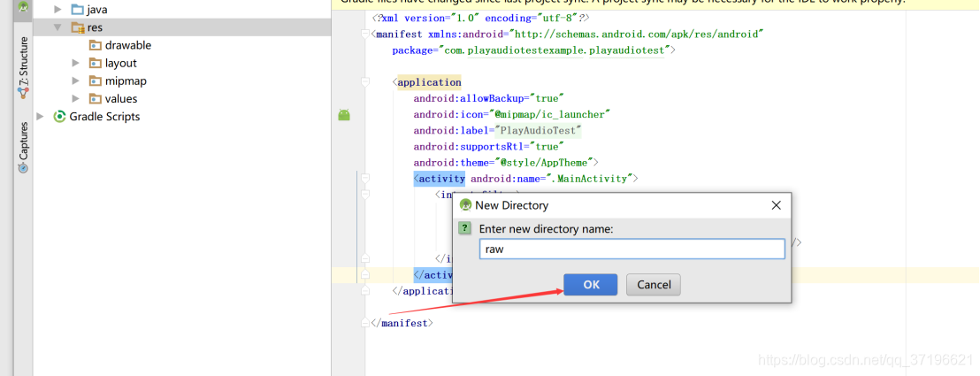Click the xml version declaration line
980x376 pixels.
[480, 19]
